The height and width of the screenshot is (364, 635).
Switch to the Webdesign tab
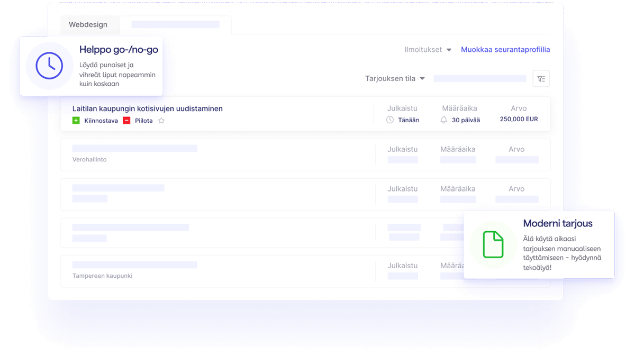click(89, 24)
